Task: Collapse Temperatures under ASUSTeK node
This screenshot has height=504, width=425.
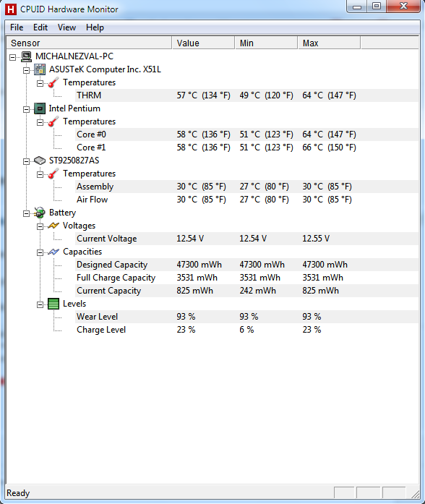Action: 40,83
